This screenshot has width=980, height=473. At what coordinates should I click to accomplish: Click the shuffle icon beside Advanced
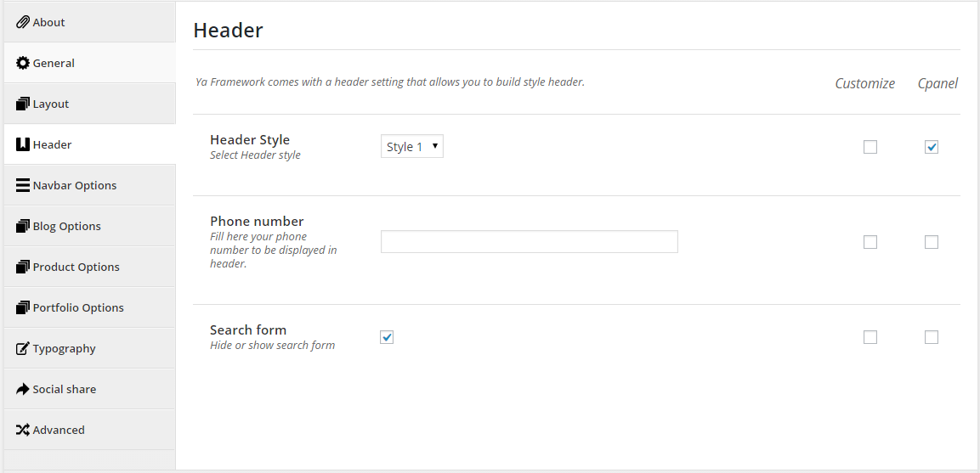pyautogui.click(x=22, y=430)
